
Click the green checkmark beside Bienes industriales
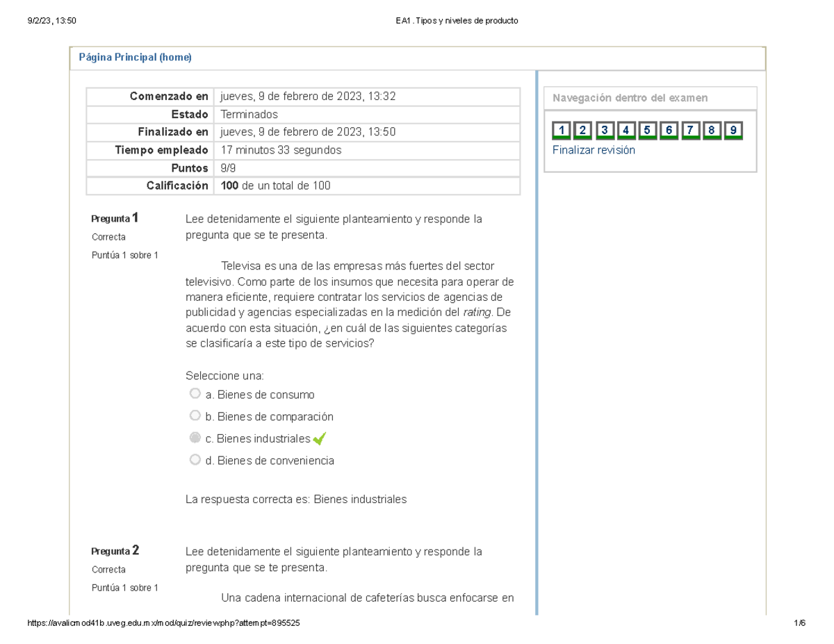point(319,438)
